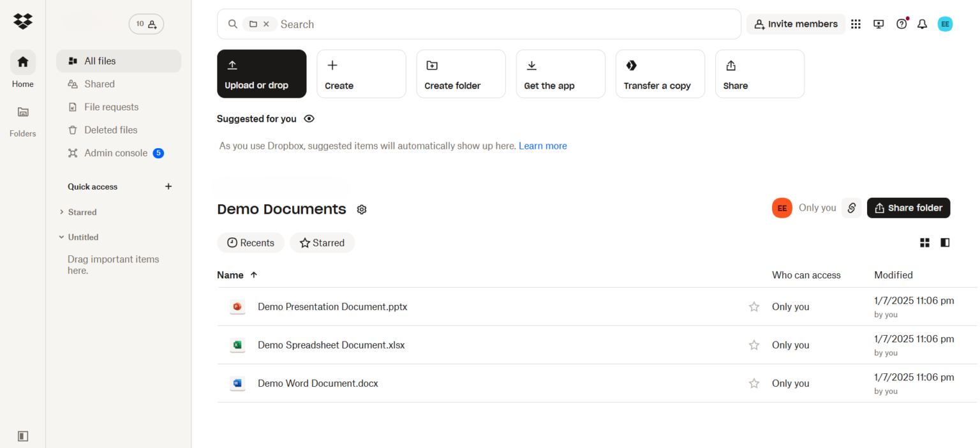Star the Demo Word Document.docx file
Screen dimensions: 980x448
(x=754, y=383)
